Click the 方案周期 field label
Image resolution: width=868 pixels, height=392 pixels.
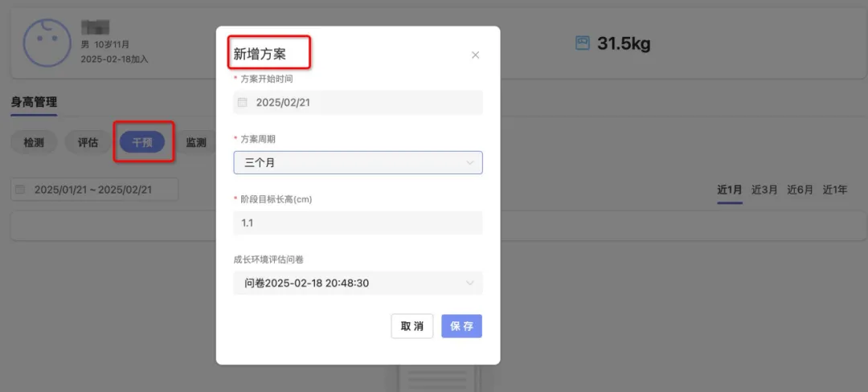[258, 139]
